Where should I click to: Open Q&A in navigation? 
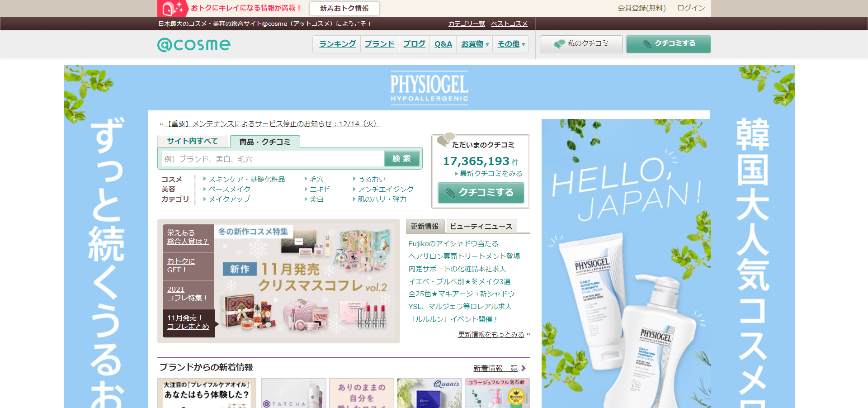pos(443,44)
